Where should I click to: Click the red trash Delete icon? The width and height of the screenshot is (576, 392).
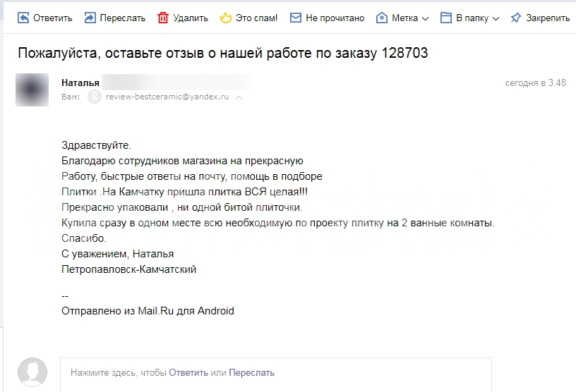click(x=163, y=18)
